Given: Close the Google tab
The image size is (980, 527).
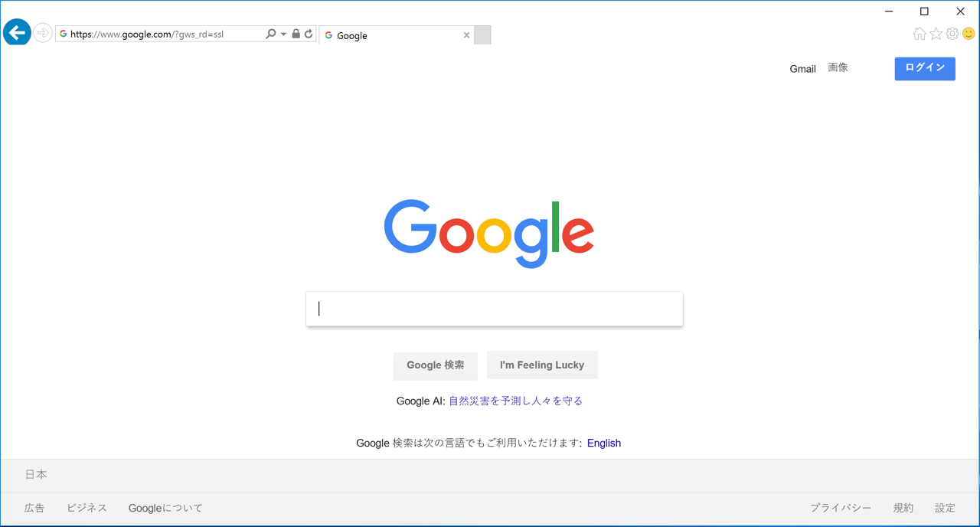Looking at the screenshot, I should (x=466, y=35).
